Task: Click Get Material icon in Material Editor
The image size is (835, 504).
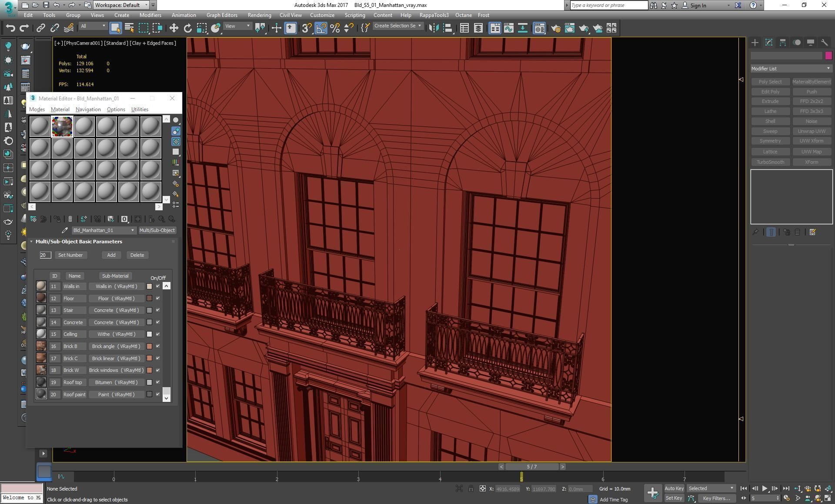Action: coord(33,219)
